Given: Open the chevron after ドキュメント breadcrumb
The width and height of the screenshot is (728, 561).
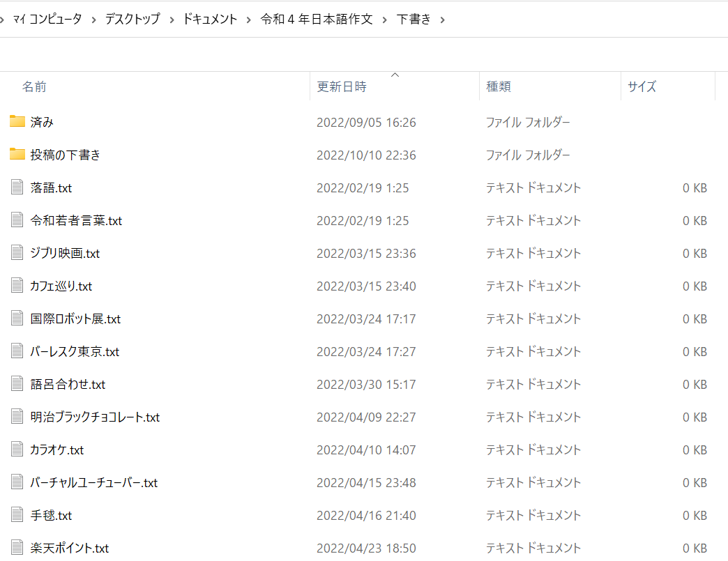Looking at the screenshot, I should 249,20.
